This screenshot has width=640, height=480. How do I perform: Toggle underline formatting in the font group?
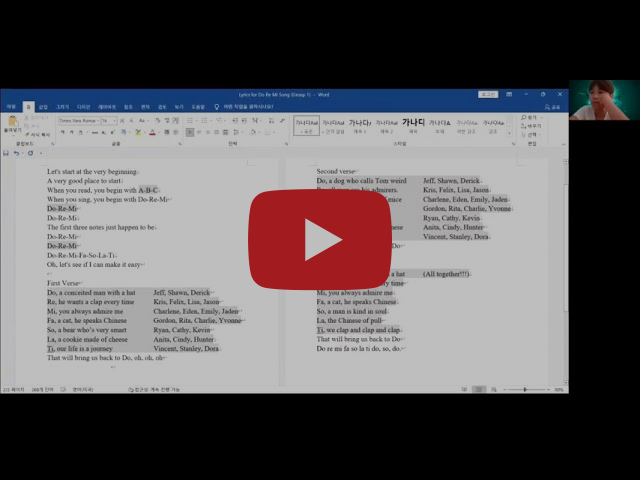coord(80,132)
